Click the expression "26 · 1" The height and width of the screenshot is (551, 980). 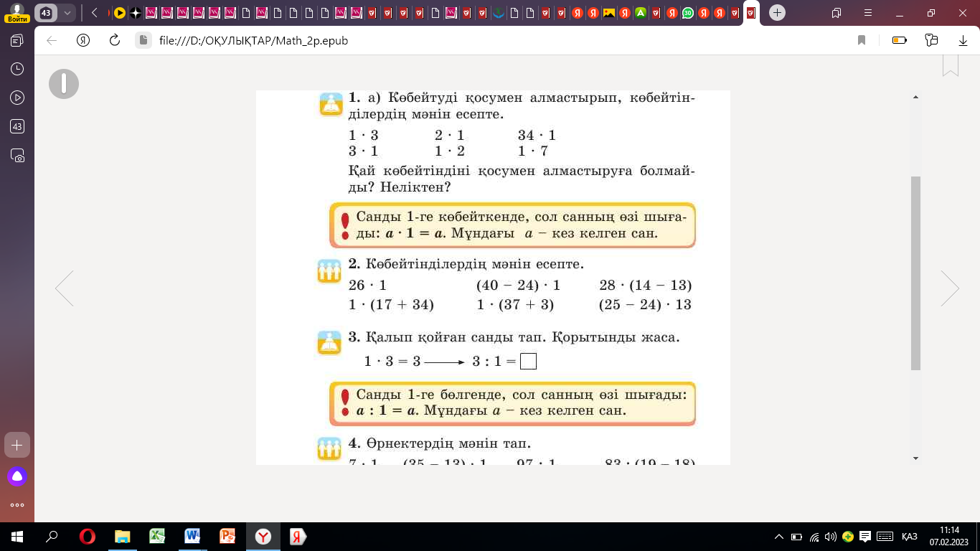click(x=367, y=286)
